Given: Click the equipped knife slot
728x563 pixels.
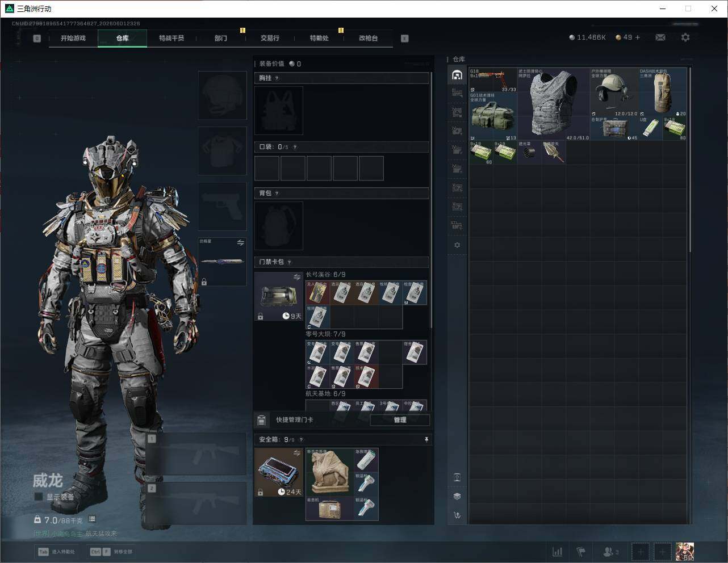Looking at the screenshot, I should pyautogui.click(x=223, y=262).
